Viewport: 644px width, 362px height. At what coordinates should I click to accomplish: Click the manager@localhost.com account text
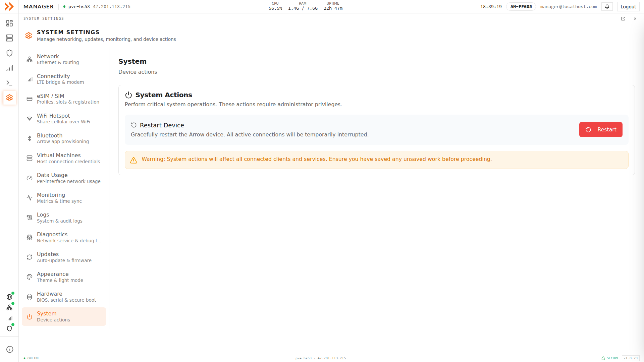[568, 7]
